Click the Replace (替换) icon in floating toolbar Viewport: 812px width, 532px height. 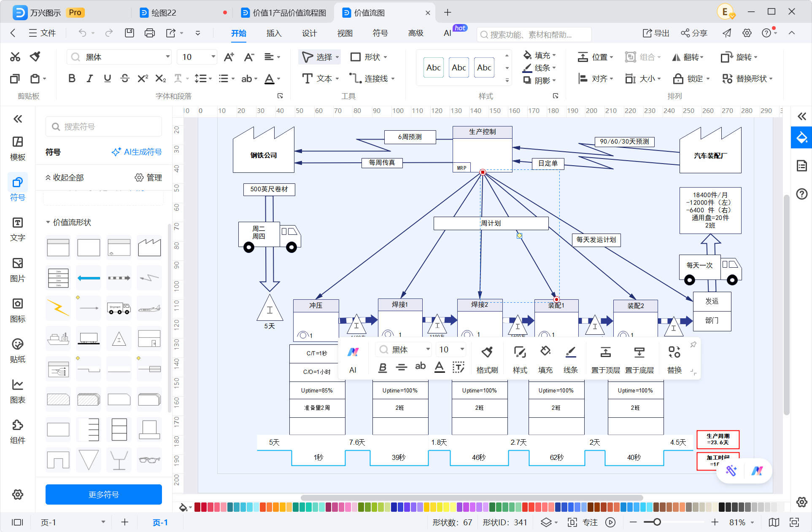click(674, 359)
